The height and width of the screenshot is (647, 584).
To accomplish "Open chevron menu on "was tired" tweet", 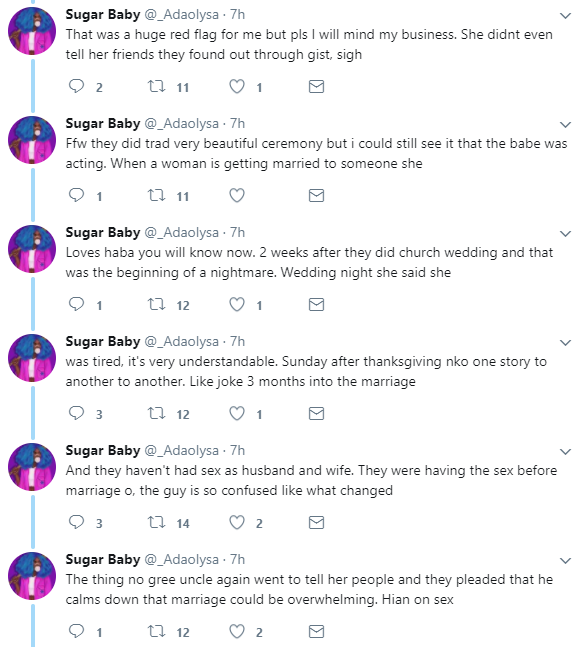I will pos(565,342).
